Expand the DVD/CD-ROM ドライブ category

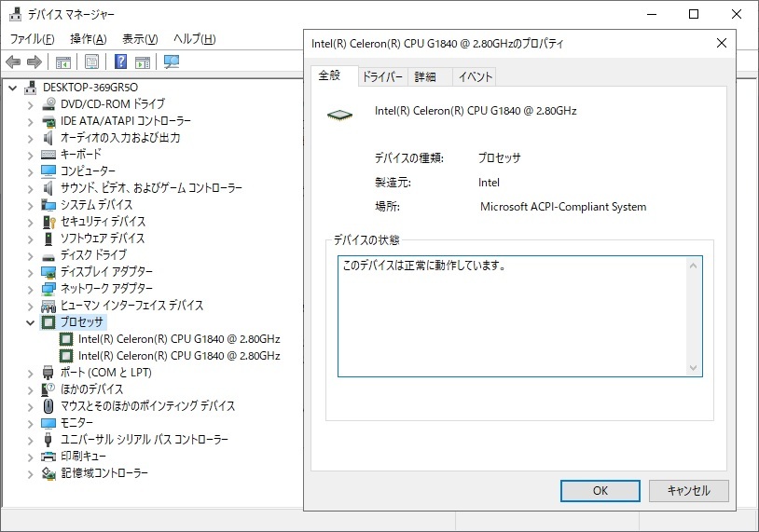point(31,104)
